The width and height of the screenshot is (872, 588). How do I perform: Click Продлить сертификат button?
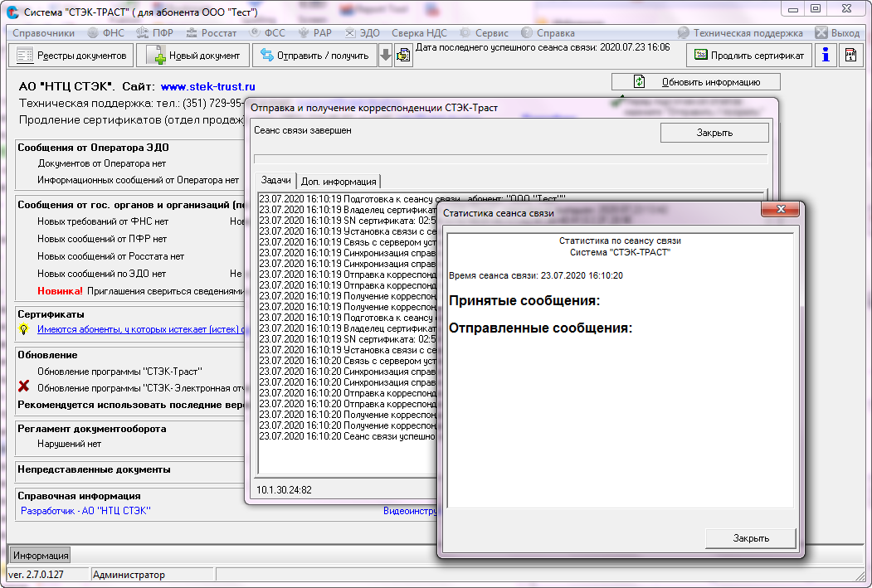[749, 56]
